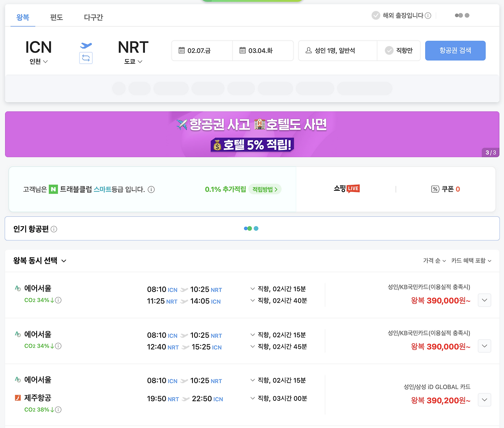This screenshot has width=504, height=428.
Task: Expand the first 390,000원 flight card chevron
Action: coord(484,300)
